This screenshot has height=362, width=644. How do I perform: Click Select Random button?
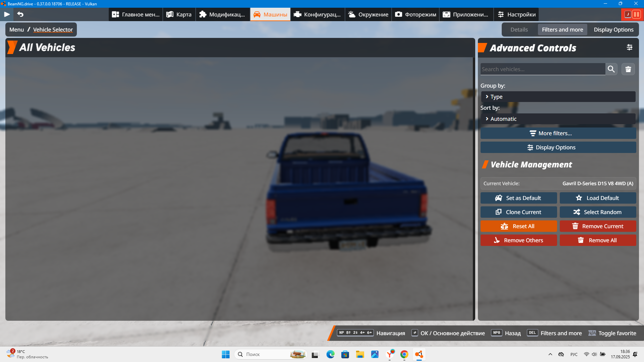(598, 212)
